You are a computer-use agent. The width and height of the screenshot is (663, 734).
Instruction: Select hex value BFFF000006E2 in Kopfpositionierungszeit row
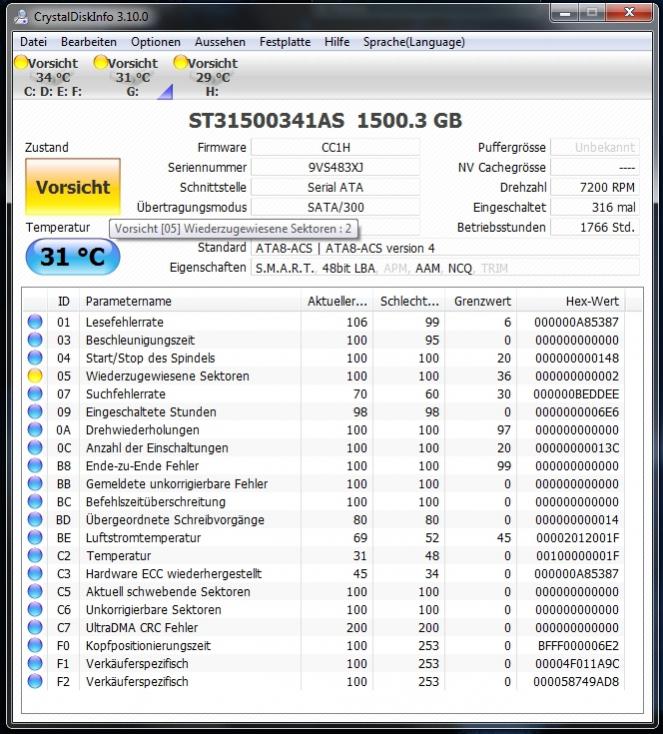(x=578, y=646)
